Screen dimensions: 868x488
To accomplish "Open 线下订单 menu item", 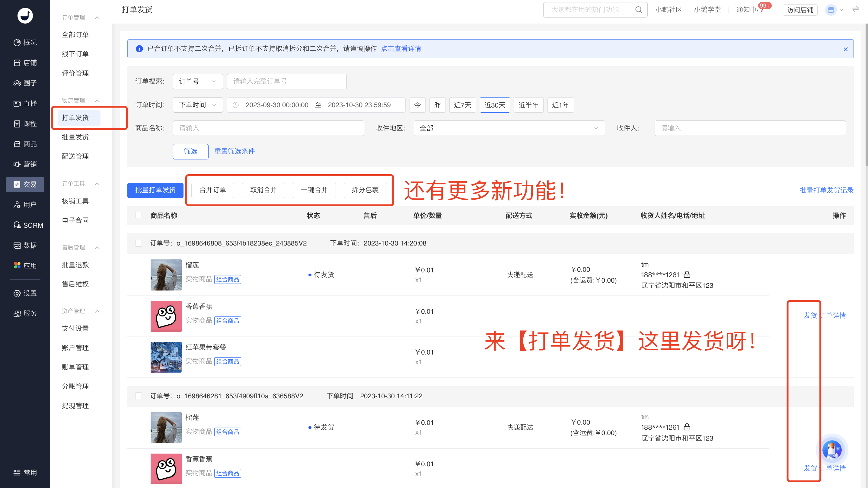I will coord(75,54).
